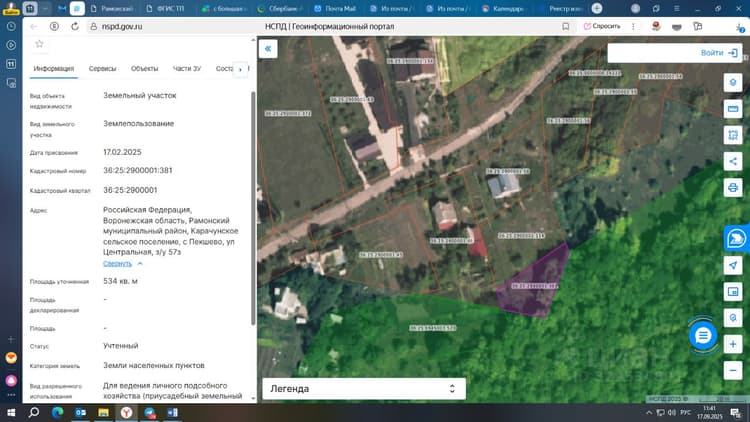This screenshot has width=750, height=422.
Task: Print the map with printer icon
Action: pyautogui.click(x=732, y=188)
